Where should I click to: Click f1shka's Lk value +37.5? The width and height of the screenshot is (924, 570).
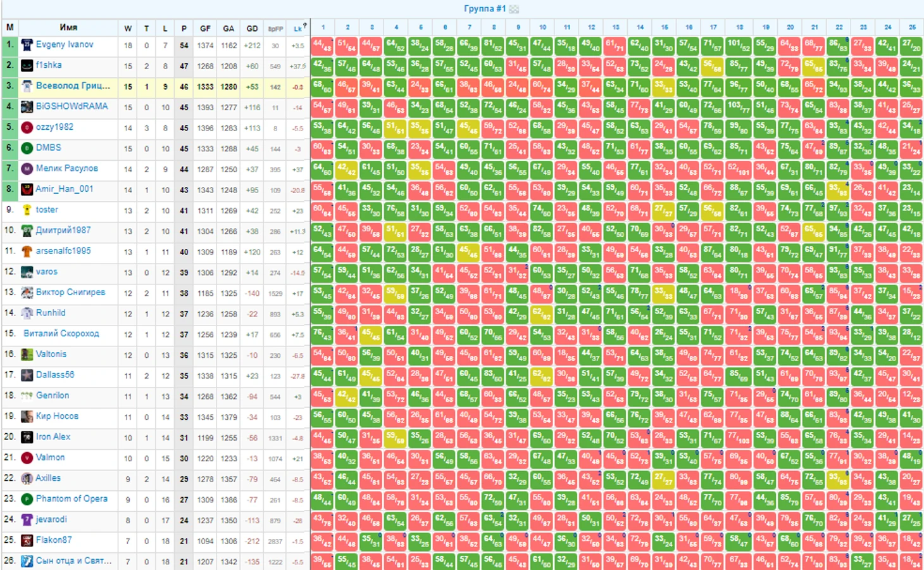tap(297, 66)
